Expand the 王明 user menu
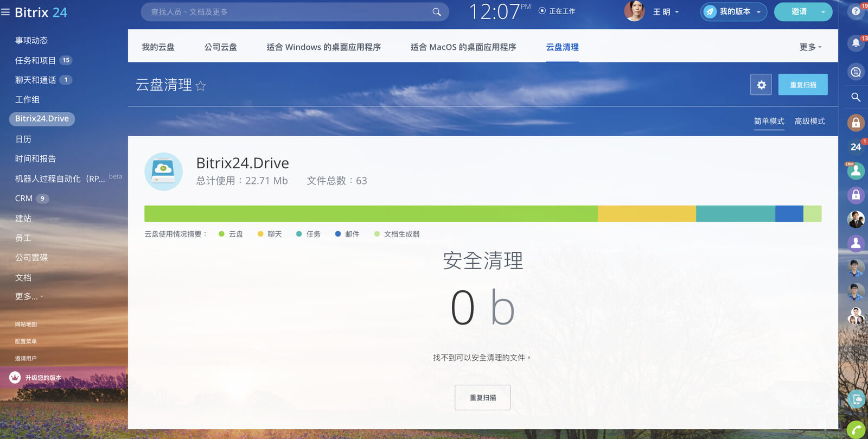Screen dimensions: 868x439 point(666,12)
